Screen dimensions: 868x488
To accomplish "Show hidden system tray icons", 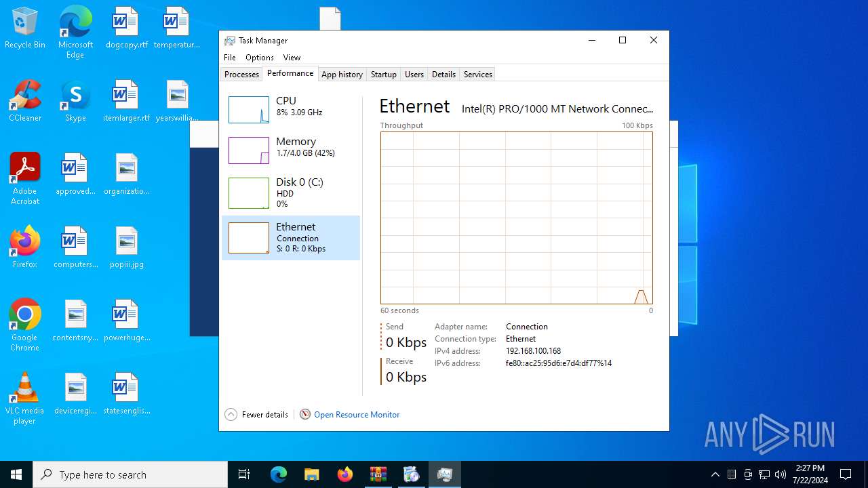I will click(715, 474).
